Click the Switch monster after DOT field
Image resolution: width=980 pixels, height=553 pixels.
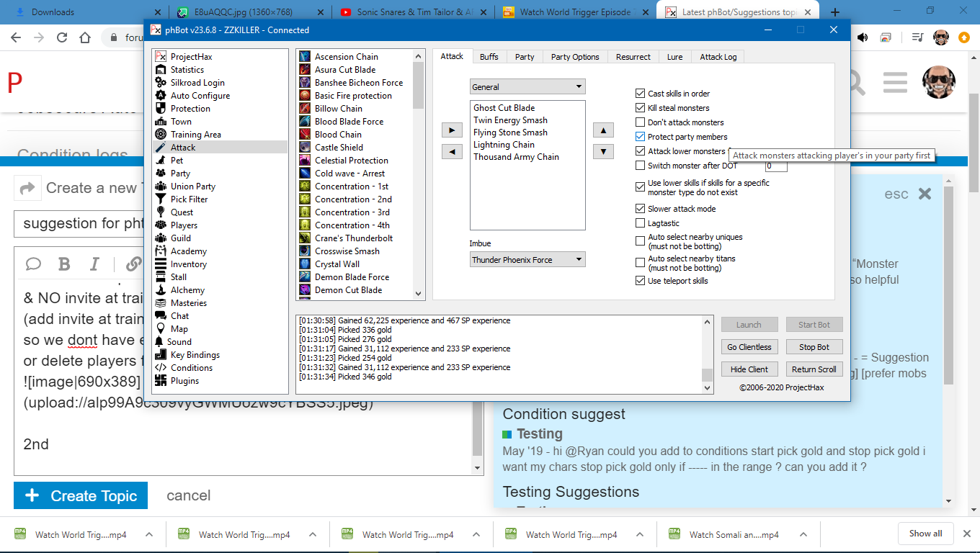776,166
